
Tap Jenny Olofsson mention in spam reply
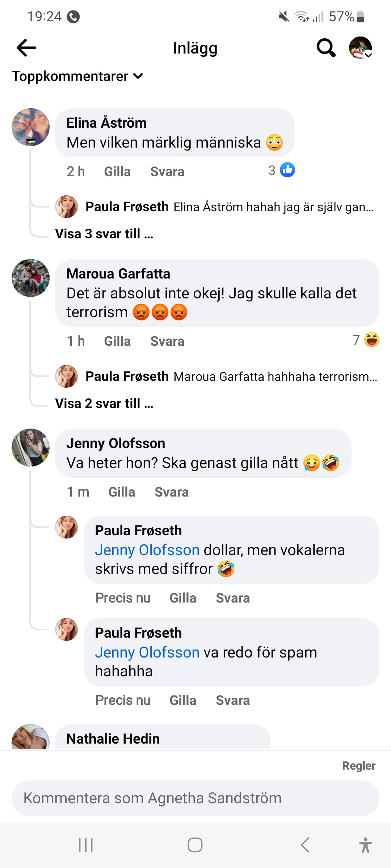pos(147,652)
